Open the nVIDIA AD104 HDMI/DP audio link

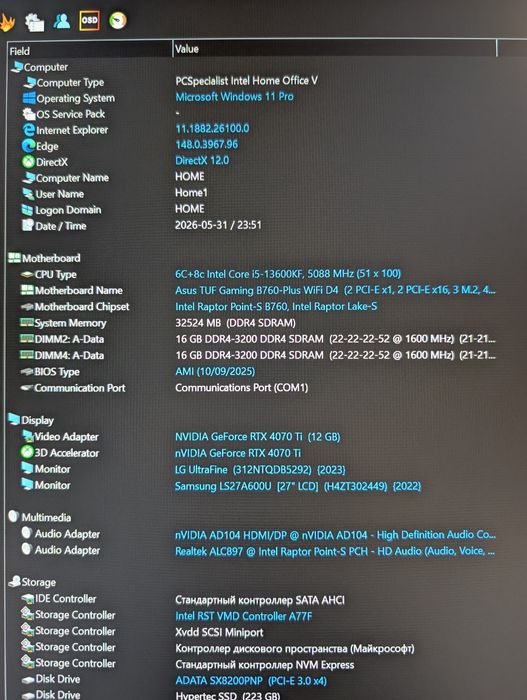[335, 535]
